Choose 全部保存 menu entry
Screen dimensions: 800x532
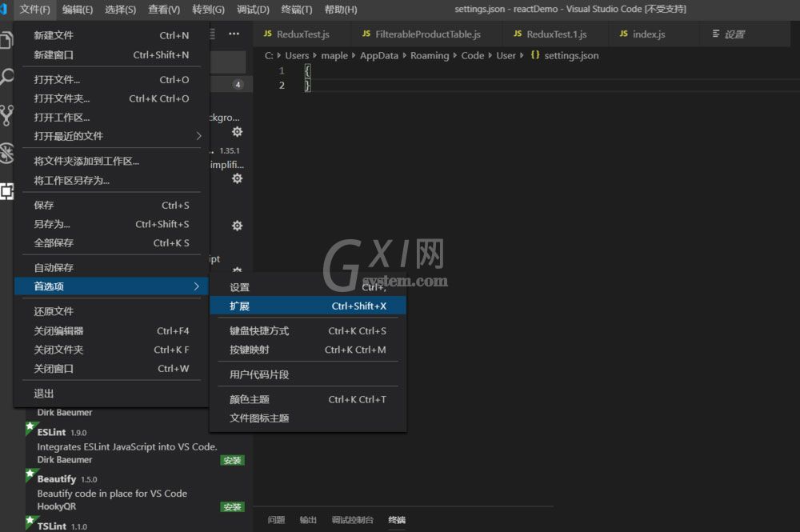(x=111, y=242)
